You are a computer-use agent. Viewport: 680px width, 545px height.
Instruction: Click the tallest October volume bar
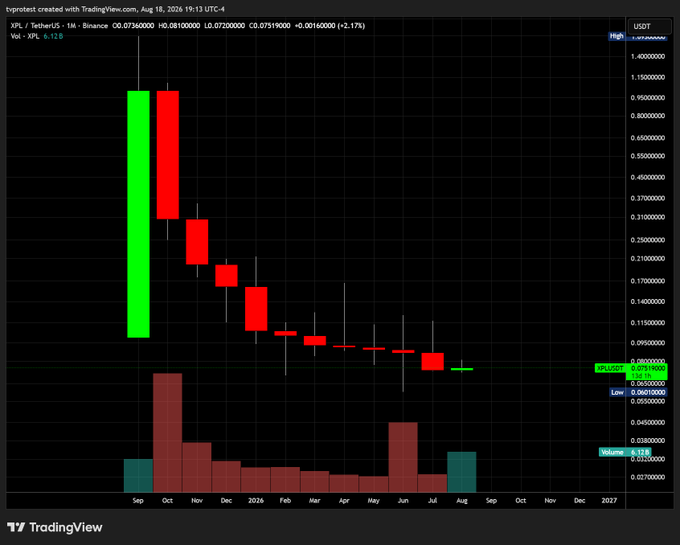click(x=167, y=433)
